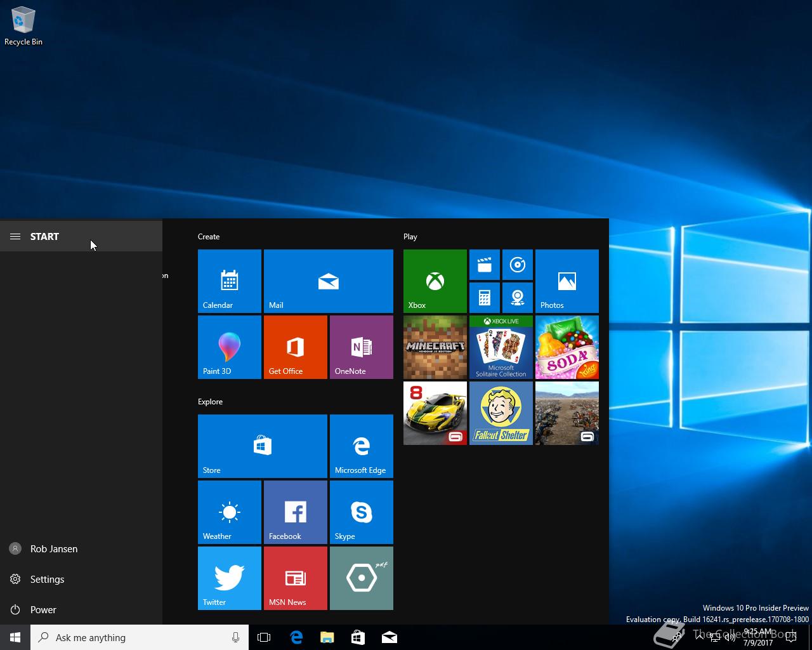Open the Calendar tile
The image size is (812, 650).
(x=230, y=281)
